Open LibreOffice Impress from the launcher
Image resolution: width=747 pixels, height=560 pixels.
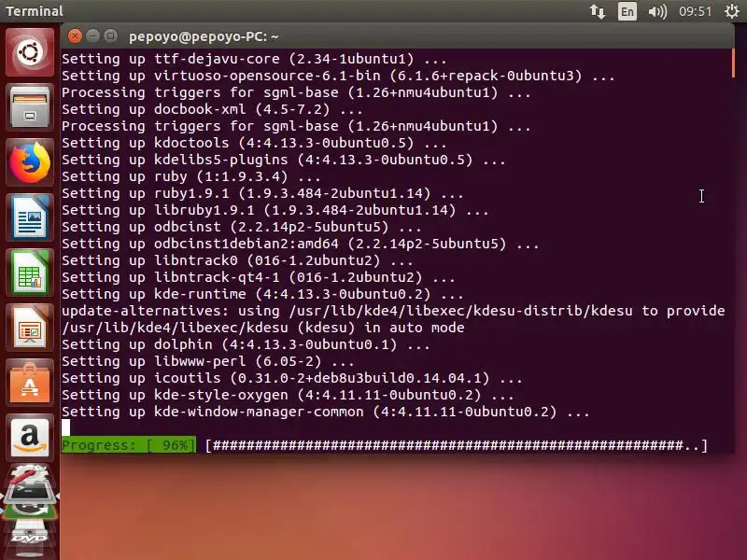(30, 329)
